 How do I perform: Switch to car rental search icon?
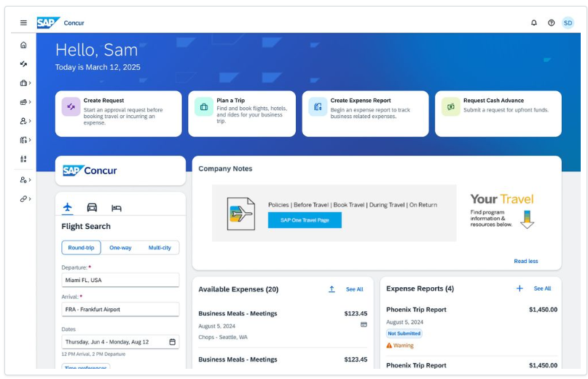pos(92,208)
